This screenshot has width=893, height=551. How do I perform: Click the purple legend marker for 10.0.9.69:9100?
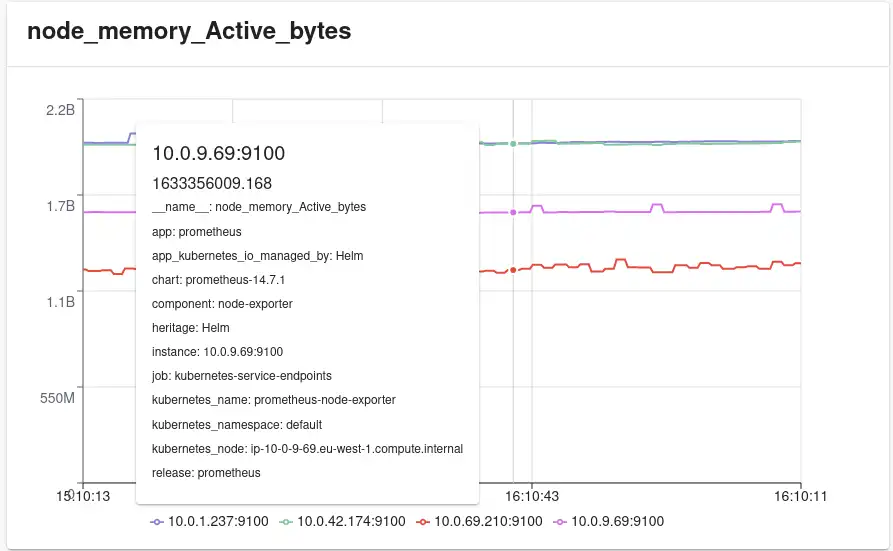(x=560, y=521)
